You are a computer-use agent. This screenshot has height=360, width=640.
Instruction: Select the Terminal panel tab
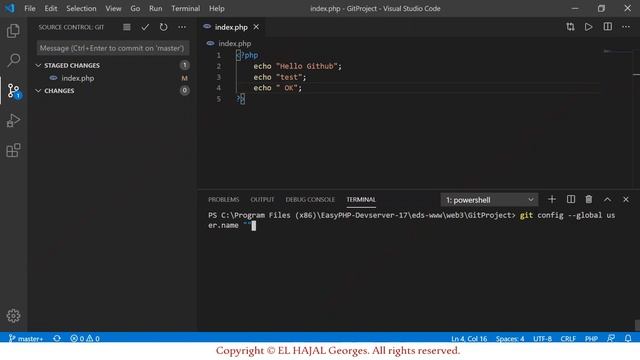click(361, 199)
